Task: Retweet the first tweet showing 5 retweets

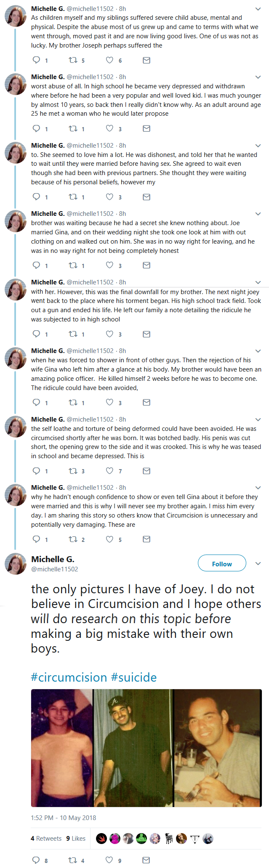Action: [73, 60]
